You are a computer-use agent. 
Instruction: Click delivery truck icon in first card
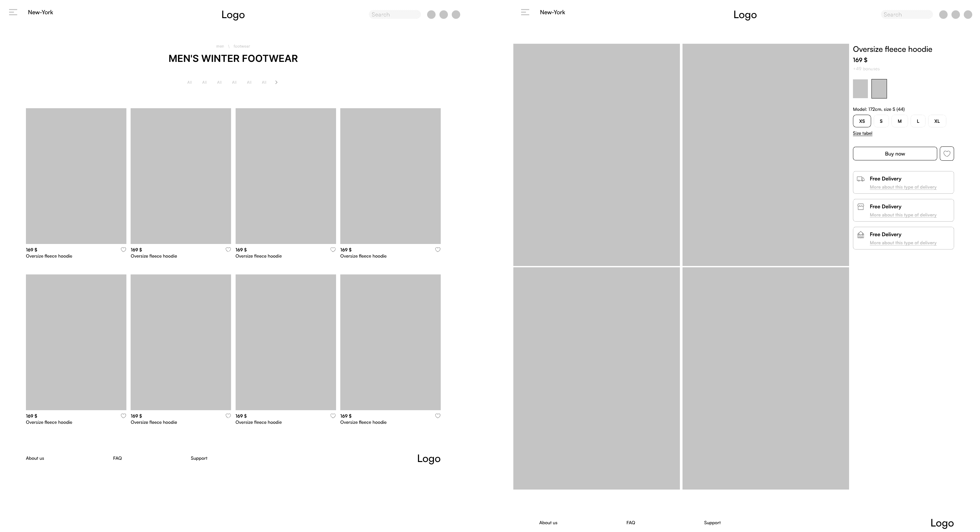860,179
